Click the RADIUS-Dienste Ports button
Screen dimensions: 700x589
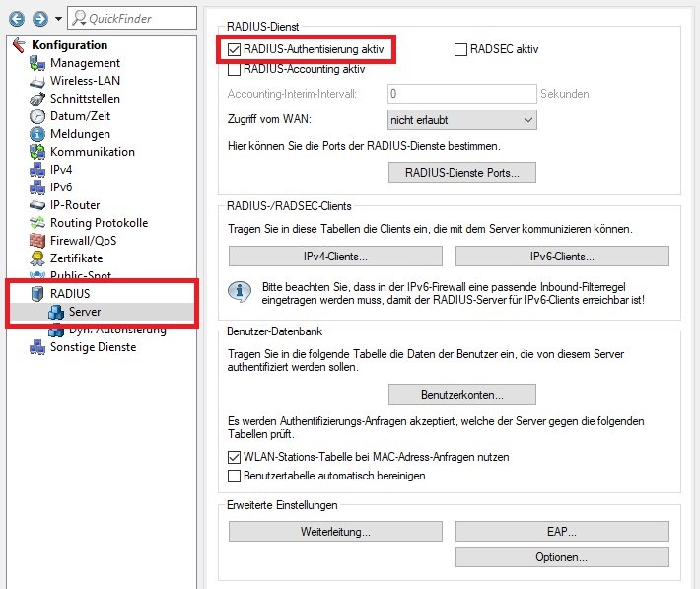click(462, 173)
